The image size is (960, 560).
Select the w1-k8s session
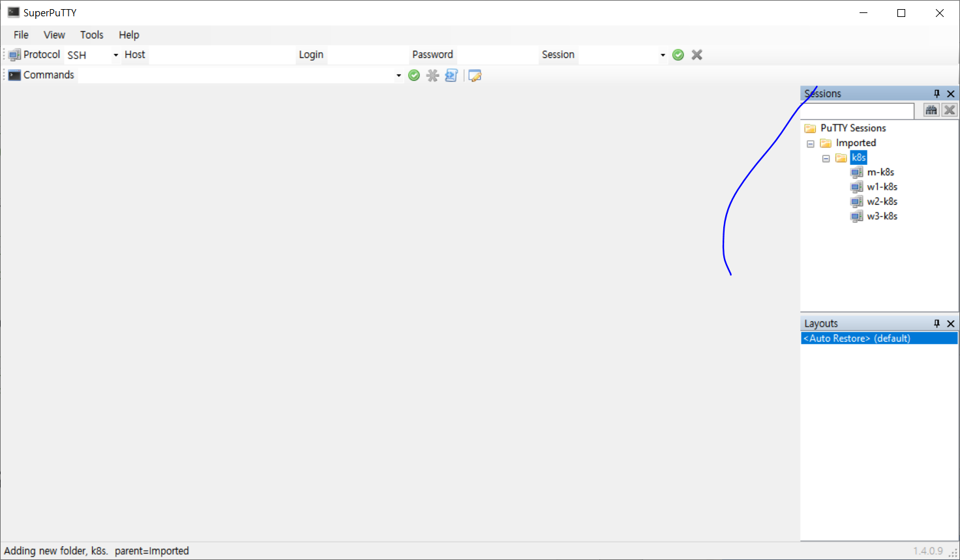pyautogui.click(x=882, y=186)
